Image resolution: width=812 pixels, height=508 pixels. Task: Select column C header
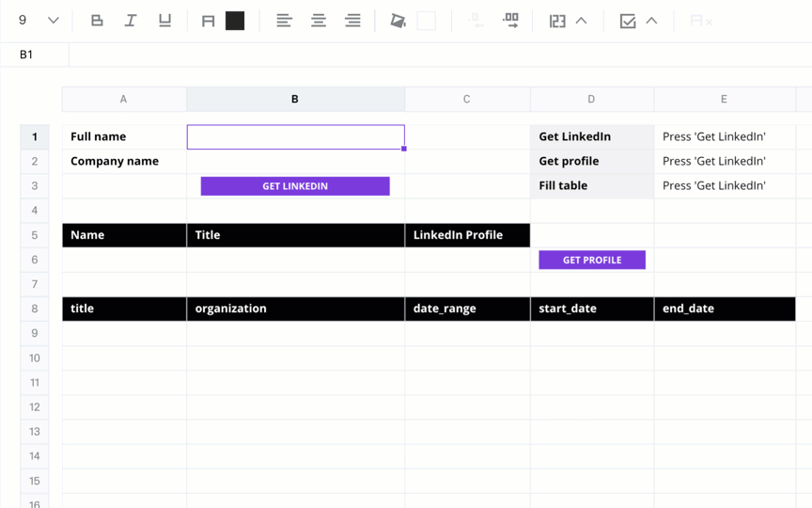click(x=467, y=99)
